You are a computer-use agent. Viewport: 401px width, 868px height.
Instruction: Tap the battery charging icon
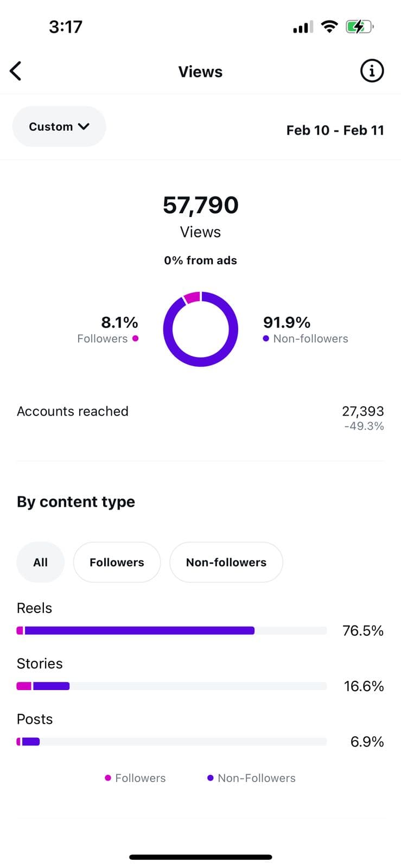(359, 27)
